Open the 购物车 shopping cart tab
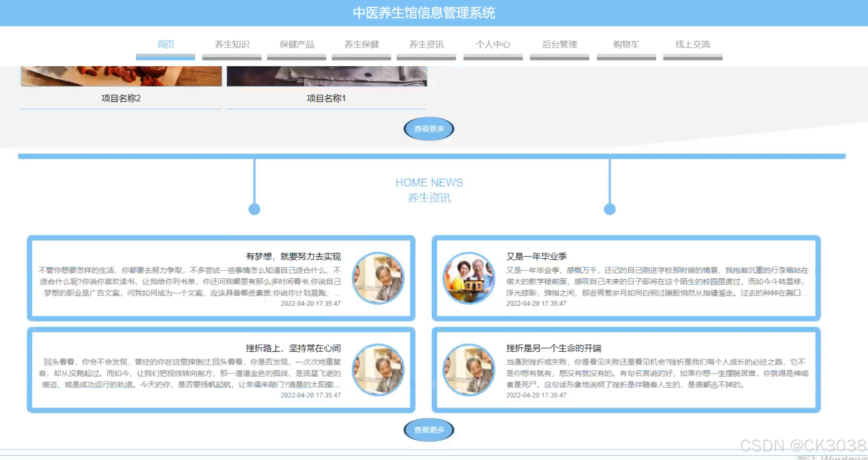 (626, 45)
